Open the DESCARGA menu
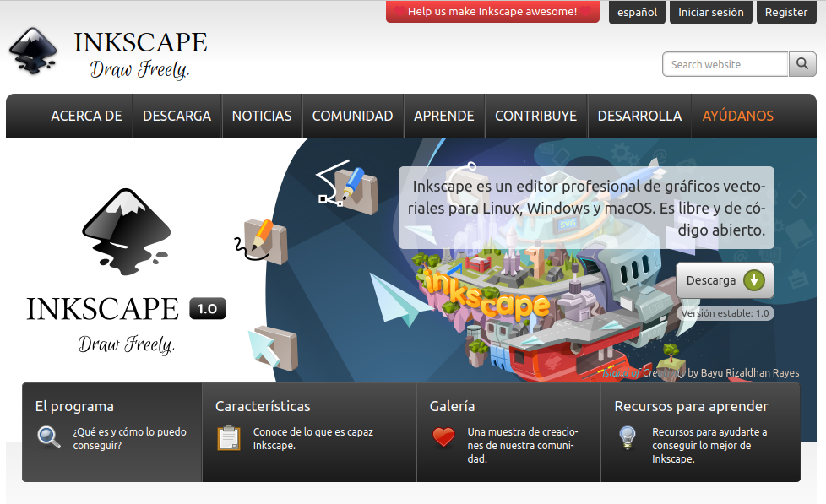826x504 pixels. click(177, 116)
